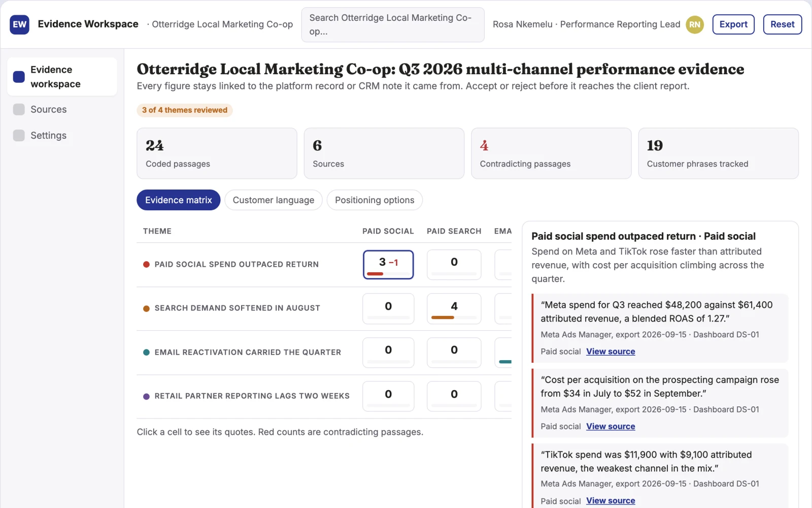812x508 pixels.
Task: Select Paid Search cell for paid social spend row
Action: pos(454,265)
